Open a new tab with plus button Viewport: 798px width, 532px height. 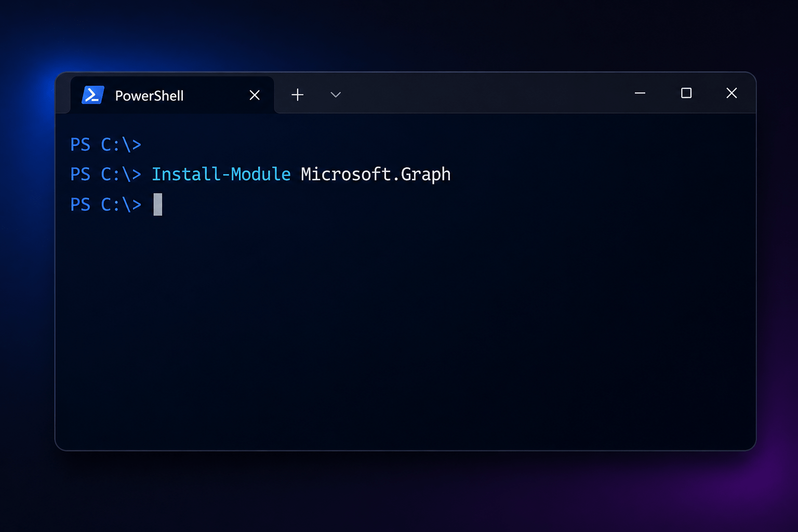tap(298, 95)
